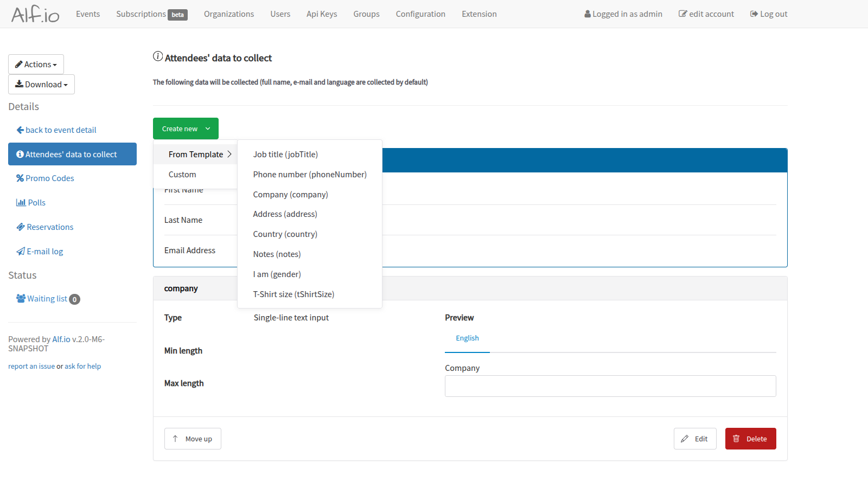Image resolution: width=868 pixels, height=488 pixels.
Task: Click the Waiting list people icon
Action: [x=21, y=299]
